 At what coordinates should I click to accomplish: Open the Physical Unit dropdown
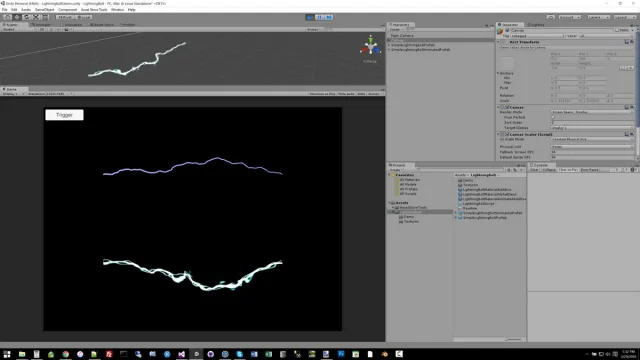pyautogui.click(x=592, y=147)
